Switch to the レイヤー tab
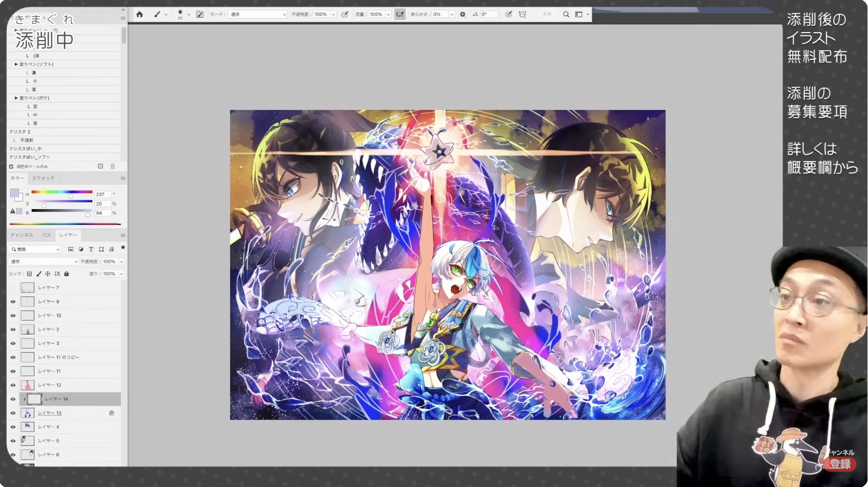This screenshot has height=487, width=868. [68, 235]
